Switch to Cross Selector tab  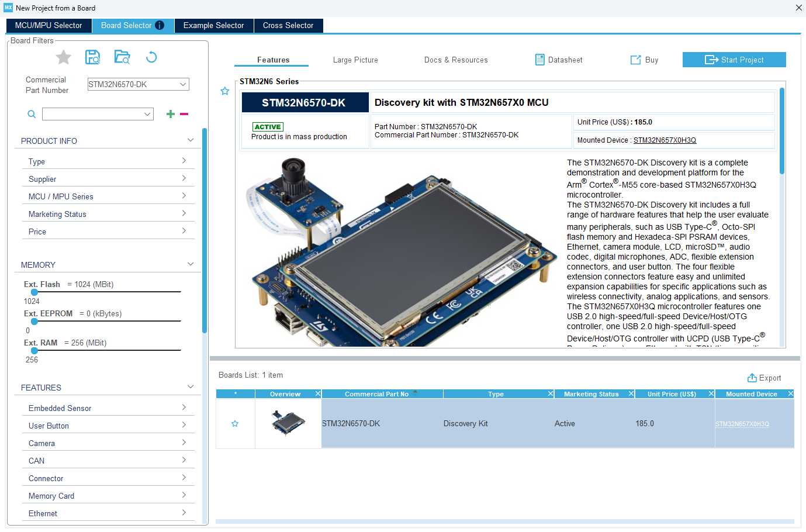[x=288, y=26]
